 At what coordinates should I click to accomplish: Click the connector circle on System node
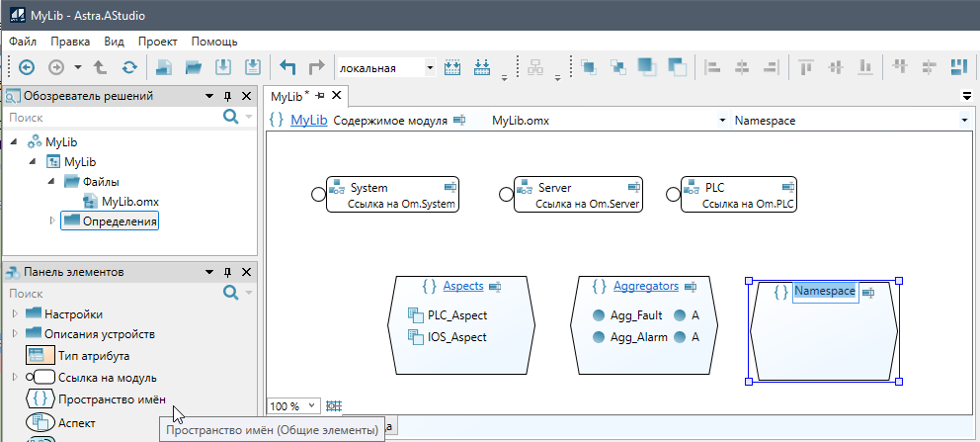pos(318,195)
